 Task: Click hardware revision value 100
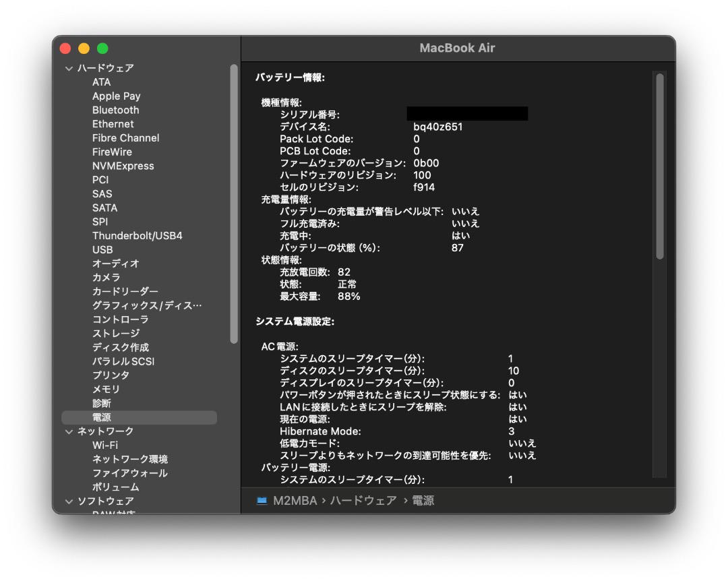click(422, 175)
